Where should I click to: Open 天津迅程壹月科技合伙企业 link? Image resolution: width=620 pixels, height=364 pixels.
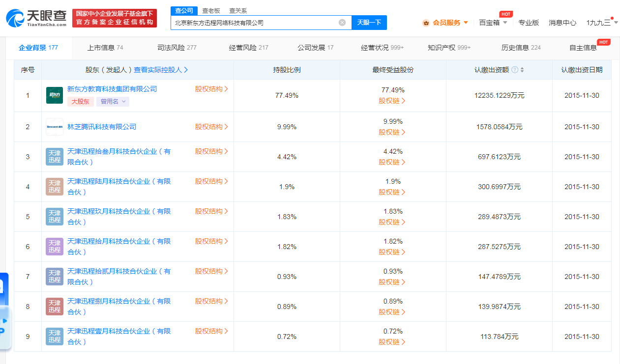click(x=119, y=336)
